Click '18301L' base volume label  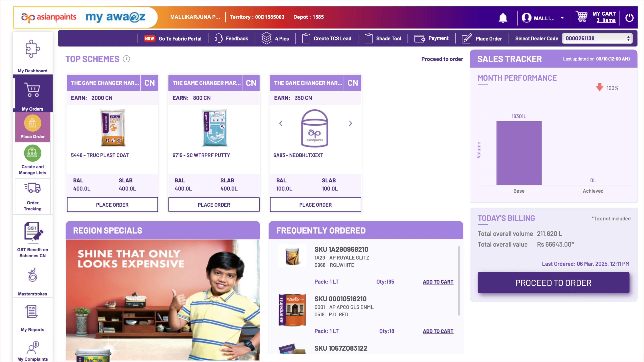(x=519, y=116)
